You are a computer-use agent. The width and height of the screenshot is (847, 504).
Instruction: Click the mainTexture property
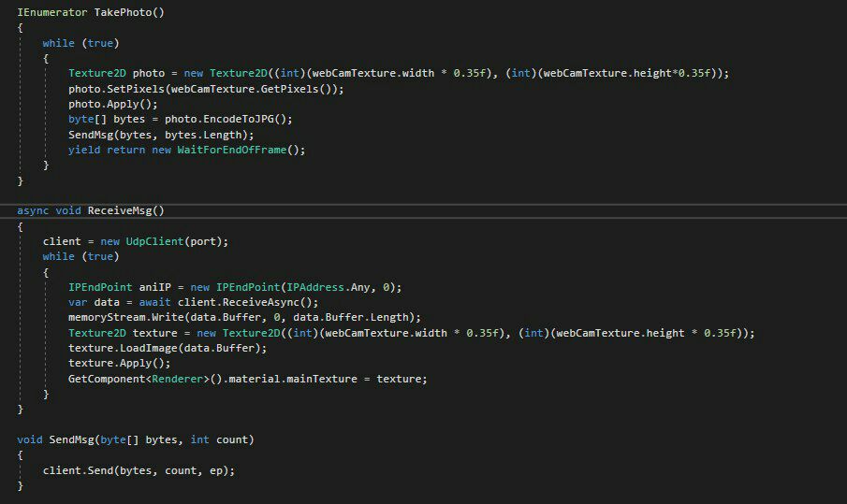(321, 379)
